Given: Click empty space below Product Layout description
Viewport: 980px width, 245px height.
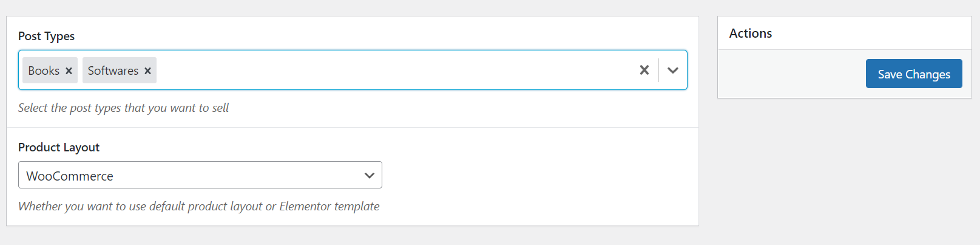Looking at the screenshot, I should pyautogui.click(x=353, y=220).
